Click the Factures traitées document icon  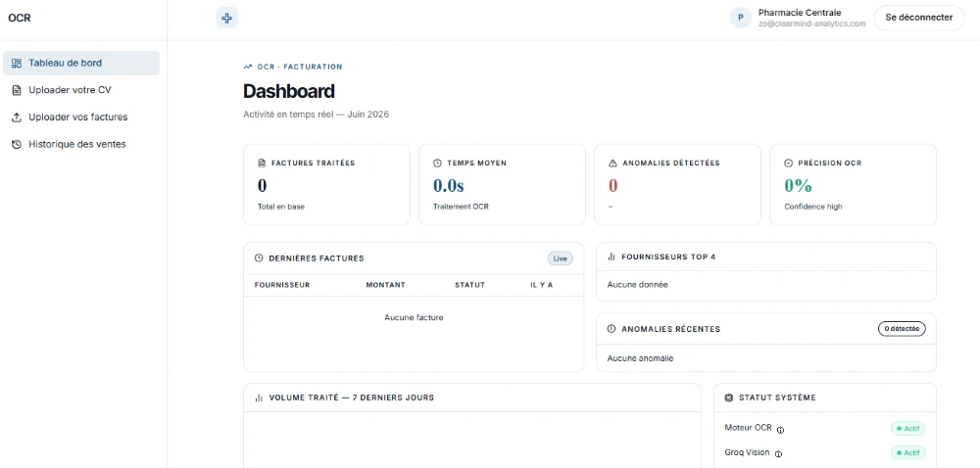(x=262, y=163)
